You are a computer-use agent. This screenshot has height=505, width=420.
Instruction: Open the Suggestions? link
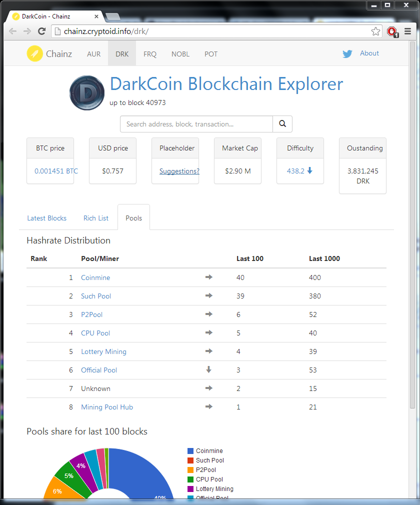tap(179, 171)
